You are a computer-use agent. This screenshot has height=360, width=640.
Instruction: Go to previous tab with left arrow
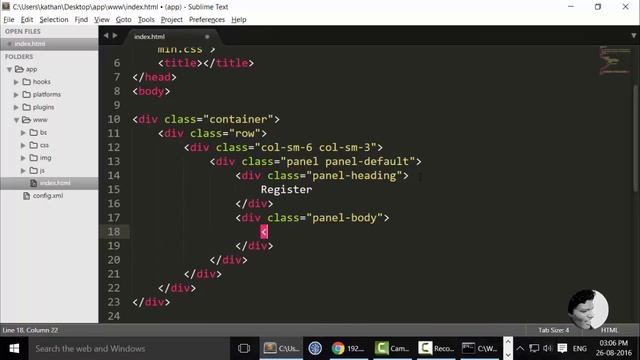point(106,36)
